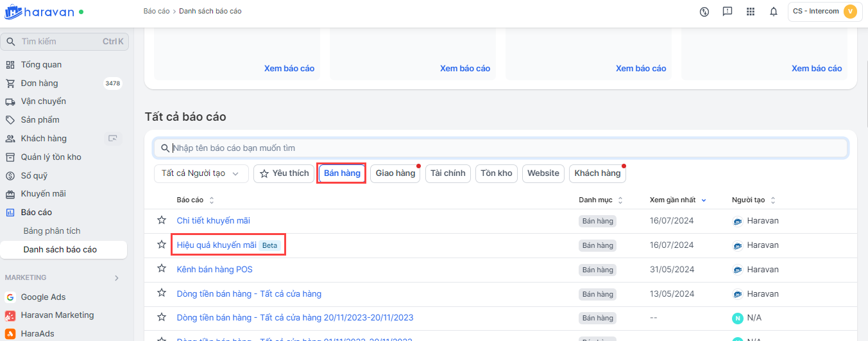The image size is (868, 341).
Task: Click the first Xem báo cáo link
Action: tap(289, 68)
